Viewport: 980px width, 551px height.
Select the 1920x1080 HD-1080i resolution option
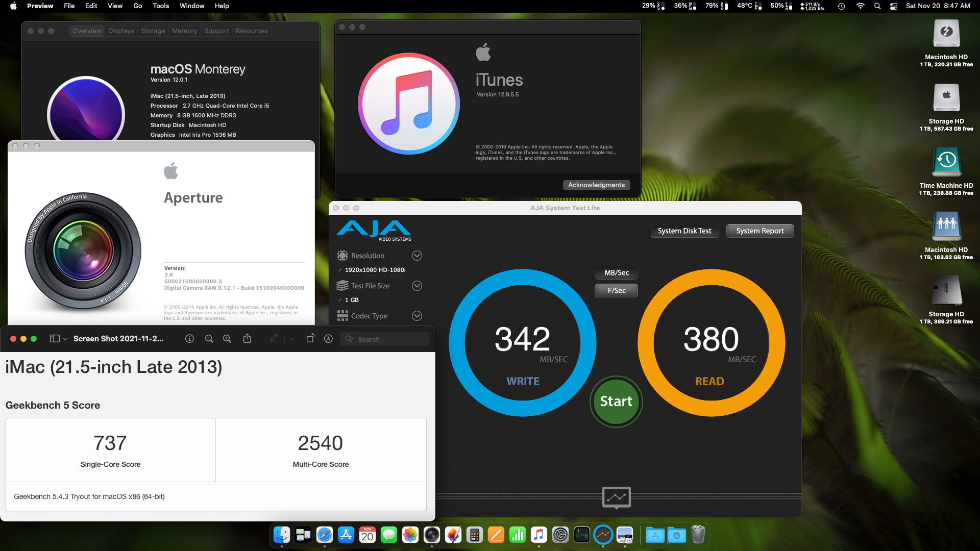point(375,270)
